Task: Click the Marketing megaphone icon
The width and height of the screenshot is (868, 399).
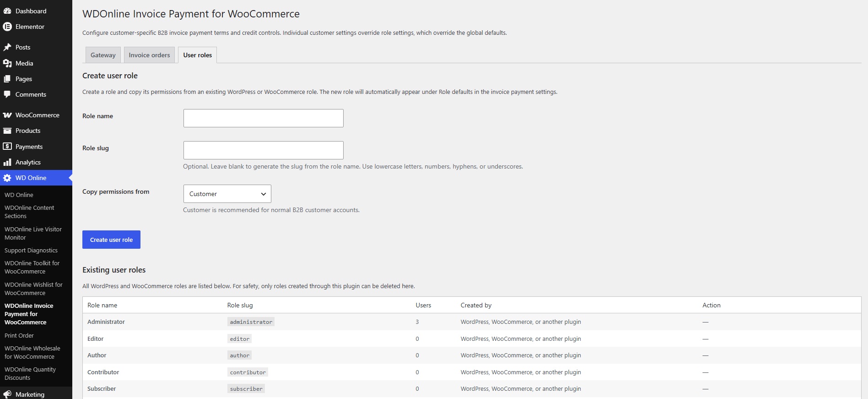Action: click(7, 394)
